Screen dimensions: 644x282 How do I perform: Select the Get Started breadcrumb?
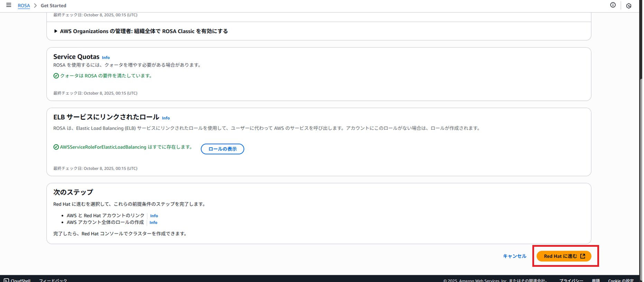click(x=53, y=6)
